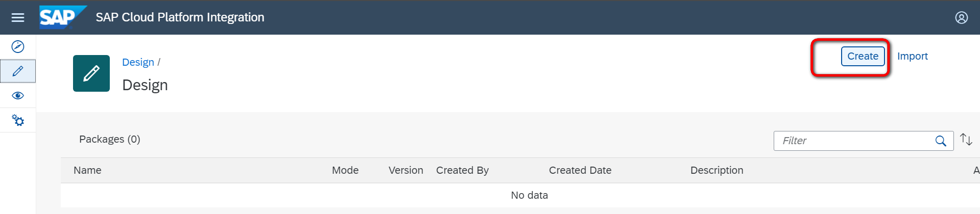This screenshot has width=980, height=214.
Task: Click the Version column header
Action: (405, 171)
